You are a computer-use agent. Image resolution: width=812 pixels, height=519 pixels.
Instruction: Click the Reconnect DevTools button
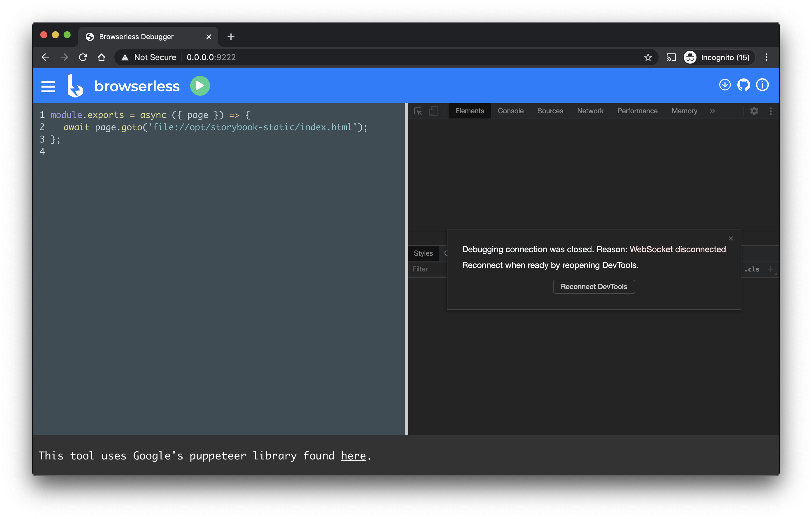[594, 286]
